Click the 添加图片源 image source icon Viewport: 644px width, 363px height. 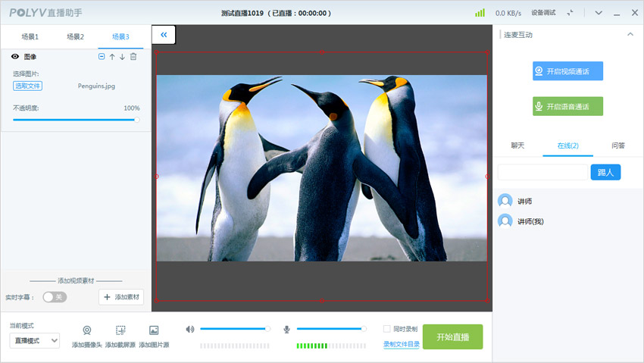[x=154, y=330]
